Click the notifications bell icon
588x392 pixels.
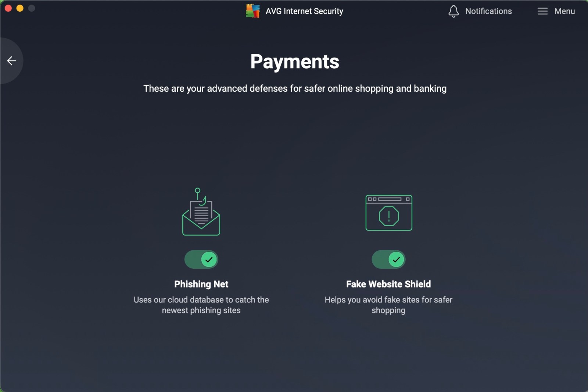453,11
